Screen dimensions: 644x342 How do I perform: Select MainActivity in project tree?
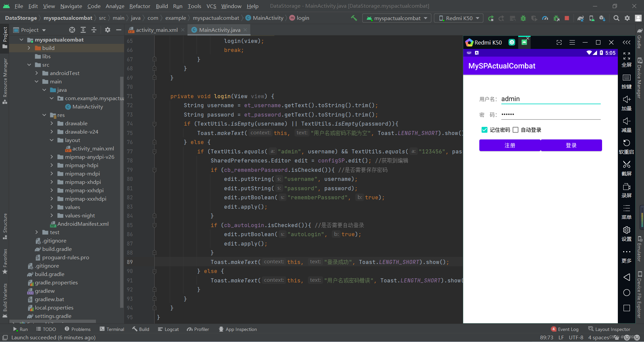pyautogui.click(x=88, y=107)
